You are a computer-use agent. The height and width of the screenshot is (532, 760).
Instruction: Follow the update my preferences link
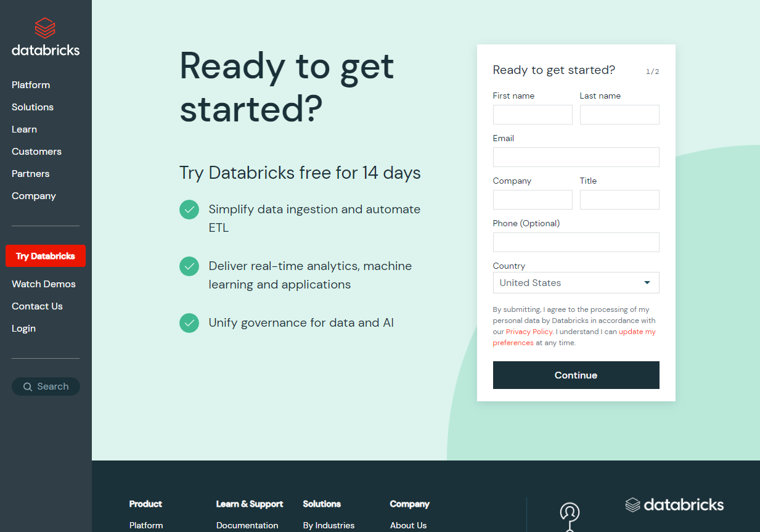click(x=574, y=337)
